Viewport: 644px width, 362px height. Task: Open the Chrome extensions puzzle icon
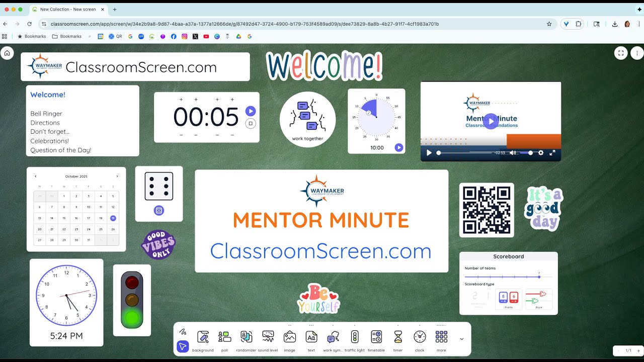(579, 24)
